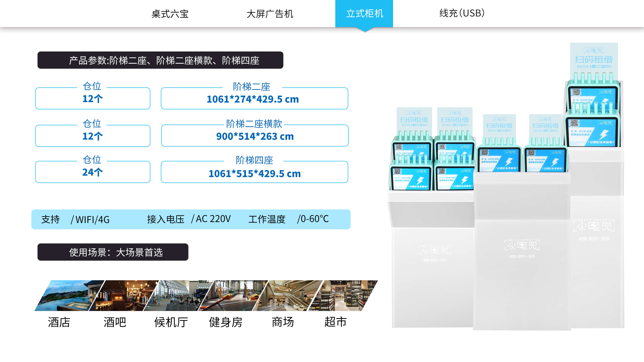This screenshot has height=362, width=644.
Task: Click the 产品参数 dark header banner
Action: 160,60
